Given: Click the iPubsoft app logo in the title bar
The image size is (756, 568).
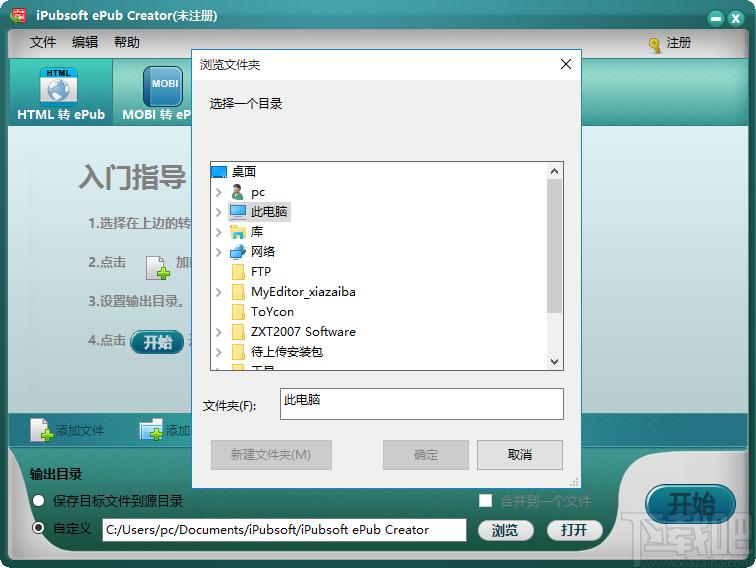Looking at the screenshot, I should tap(18, 15).
